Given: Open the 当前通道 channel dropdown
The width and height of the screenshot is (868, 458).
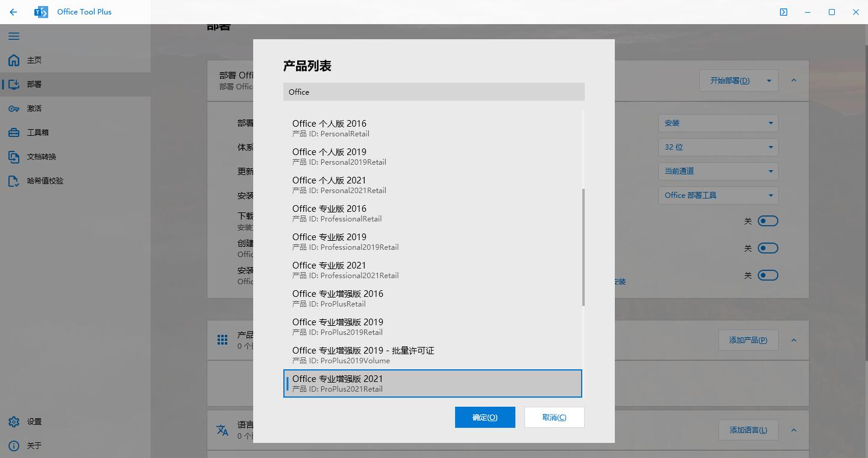Looking at the screenshot, I should point(719,171).
